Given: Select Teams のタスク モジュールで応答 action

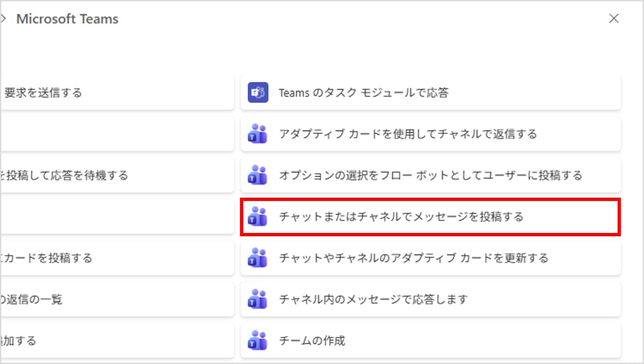Looking at the screenshot, I should tap(363, 93).
